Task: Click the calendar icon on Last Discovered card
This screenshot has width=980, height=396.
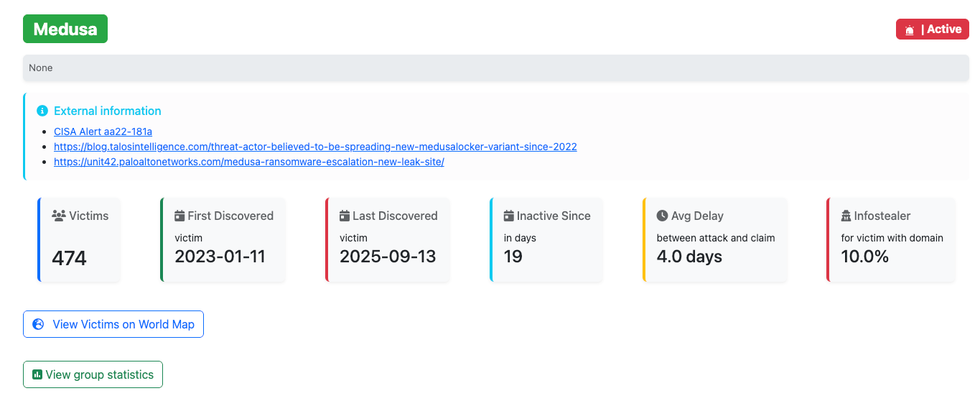Action: pos(345,216)
